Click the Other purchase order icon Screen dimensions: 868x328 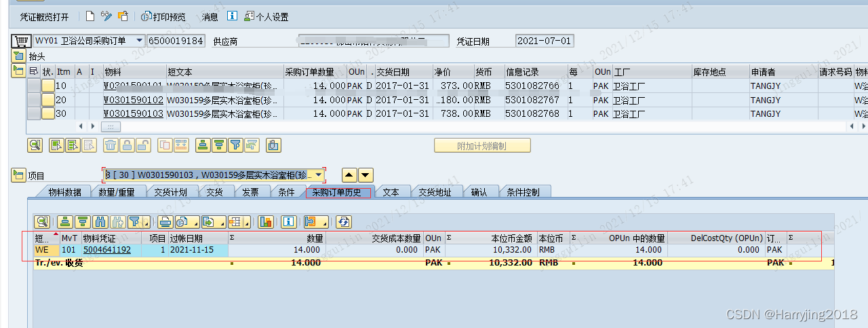123,16
